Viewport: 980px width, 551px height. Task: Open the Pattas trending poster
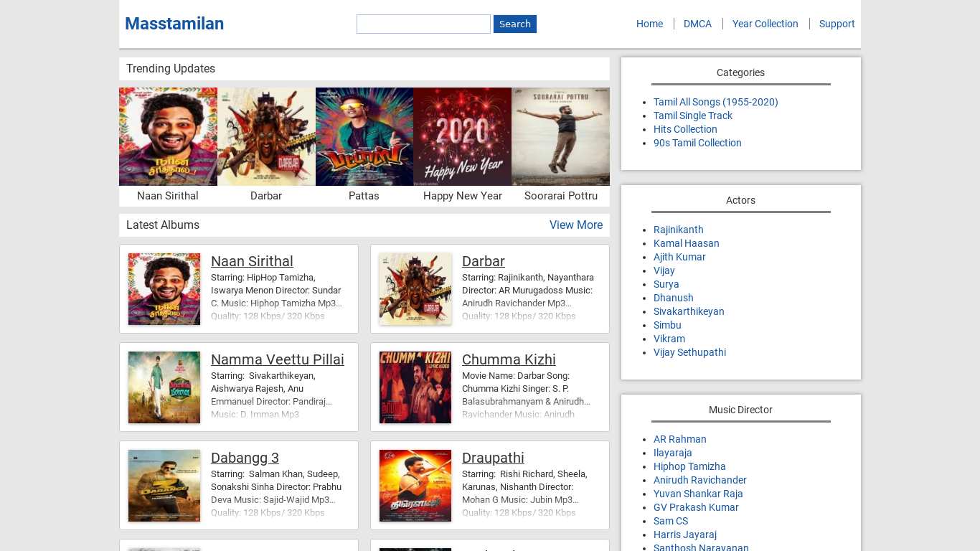[x=364, y=136]
